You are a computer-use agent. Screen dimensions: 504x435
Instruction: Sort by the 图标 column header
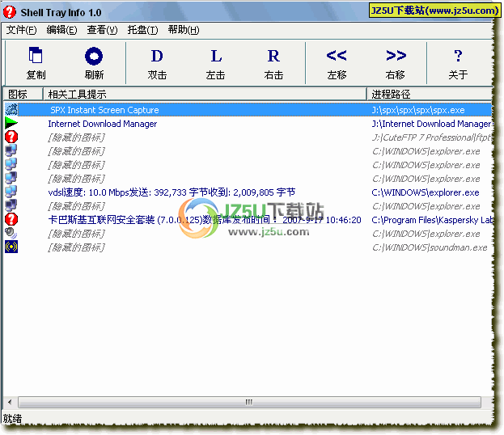[x=23, y=94]
